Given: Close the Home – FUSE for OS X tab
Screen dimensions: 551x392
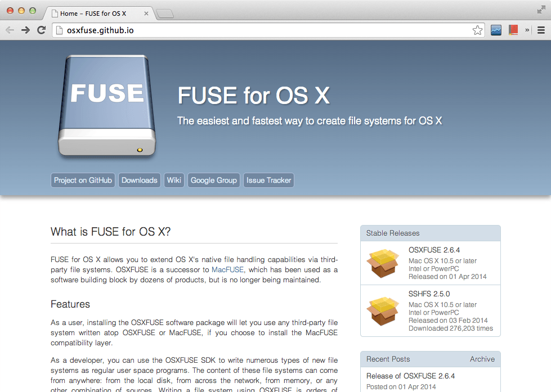Looking at the screenshot, I should point(146,13).
